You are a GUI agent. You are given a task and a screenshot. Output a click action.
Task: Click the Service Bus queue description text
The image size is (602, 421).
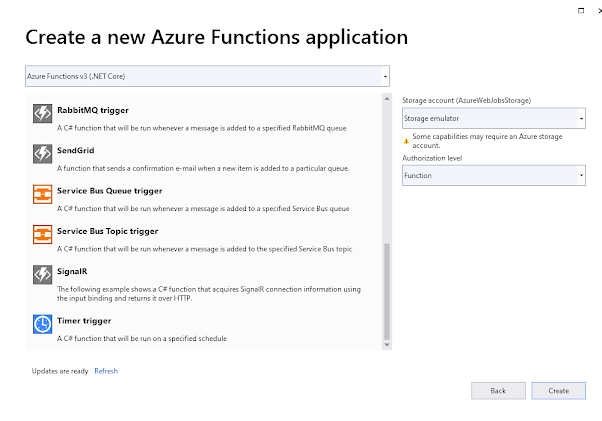pos(203,209)
